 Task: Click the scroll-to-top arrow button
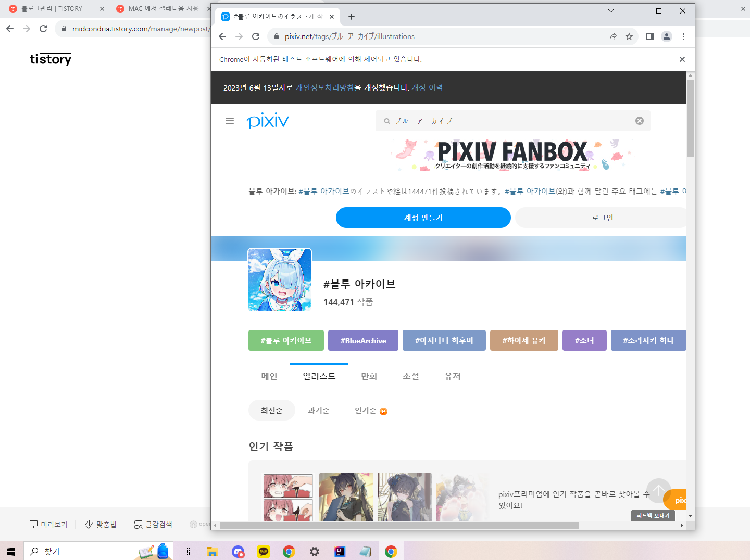(659, 491)
